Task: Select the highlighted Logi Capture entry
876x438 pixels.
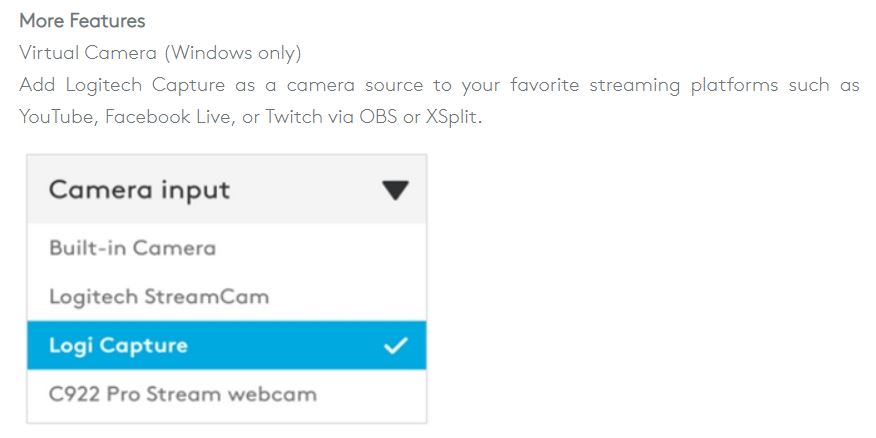Action: point(227,345)
